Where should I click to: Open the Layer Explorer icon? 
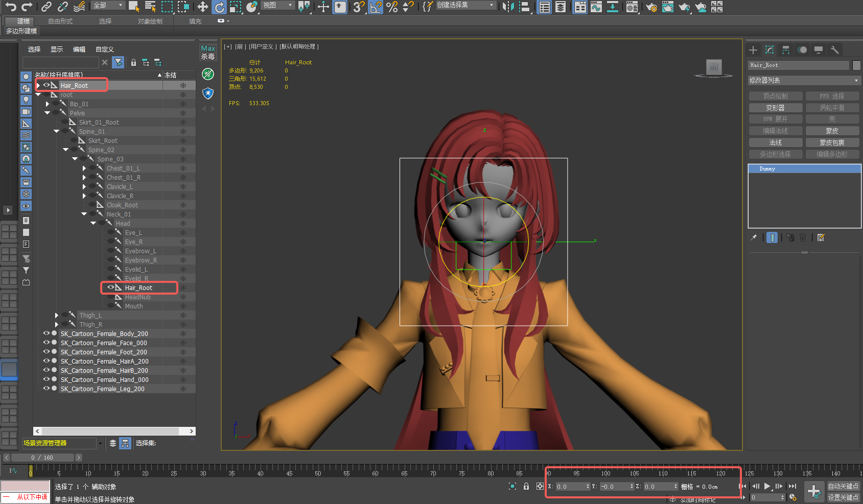click(x=561, y=6)
